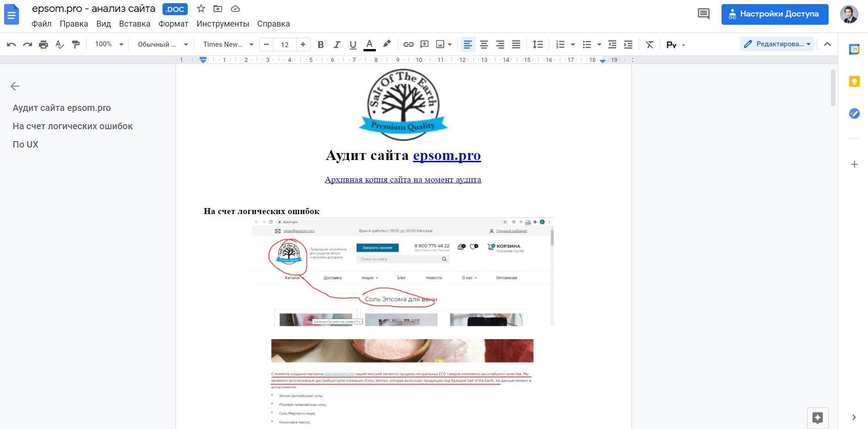Viewport: 868px width, 429px height.
Task: Jump to outline item На счет логических ошибок
Action: [73, 126]
